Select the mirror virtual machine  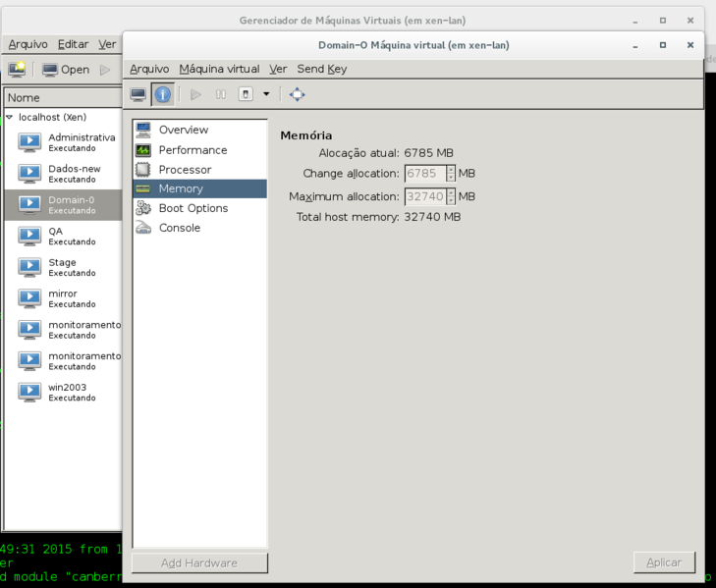[63, 298]
